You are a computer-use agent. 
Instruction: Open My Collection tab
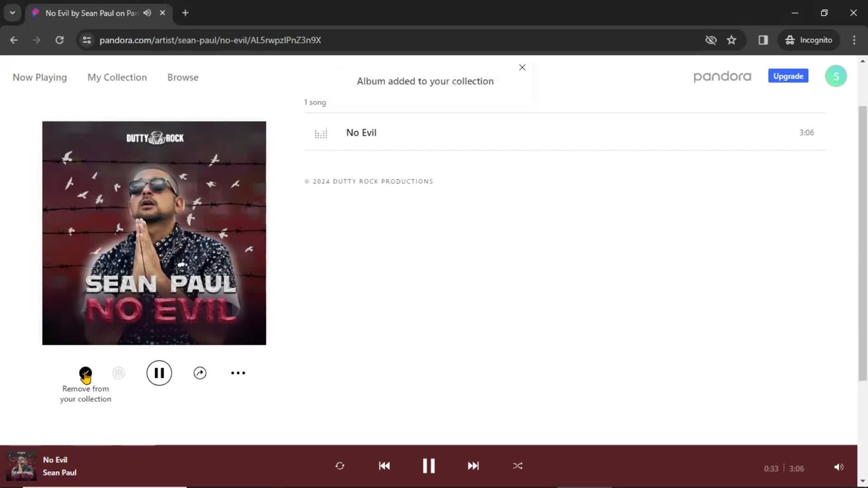click(117, 77)
